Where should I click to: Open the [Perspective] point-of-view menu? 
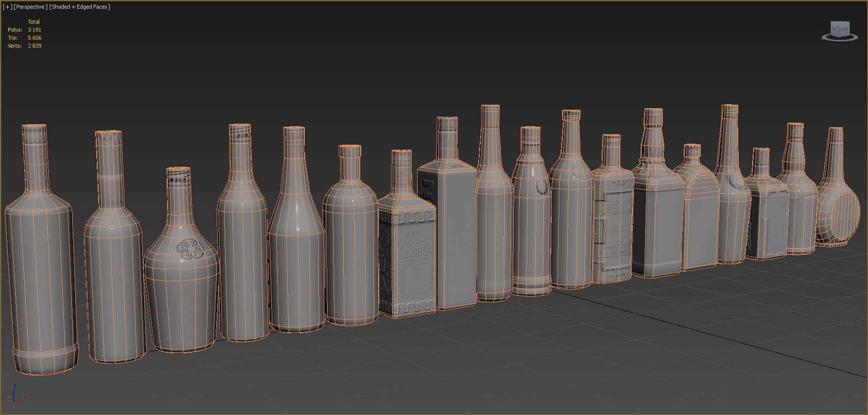point(31,7)
